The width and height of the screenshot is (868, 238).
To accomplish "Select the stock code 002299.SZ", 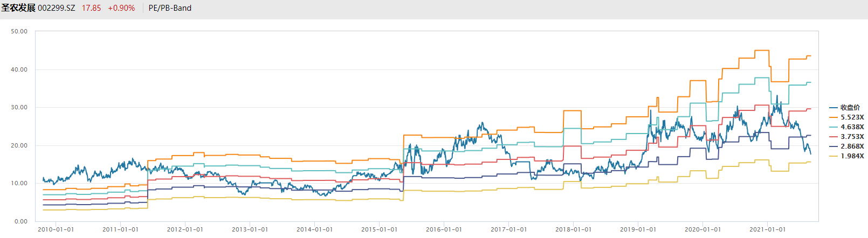I will (57, 8).
